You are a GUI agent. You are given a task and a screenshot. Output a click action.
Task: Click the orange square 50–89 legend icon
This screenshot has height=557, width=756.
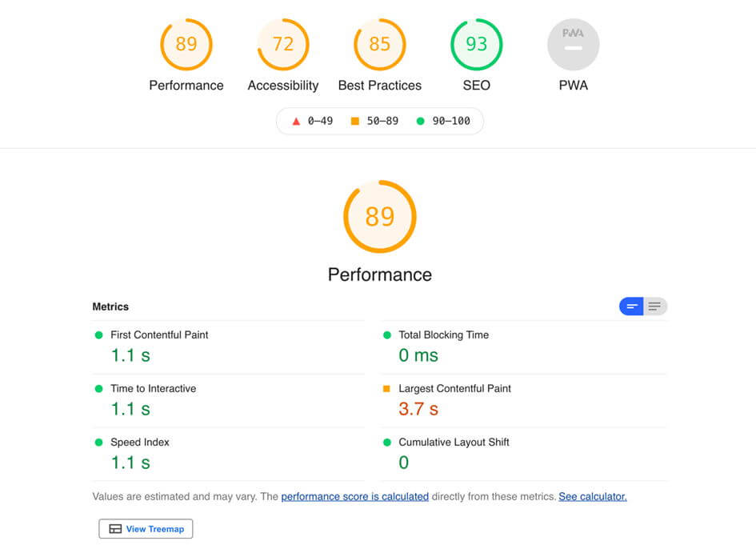point(355,122)
